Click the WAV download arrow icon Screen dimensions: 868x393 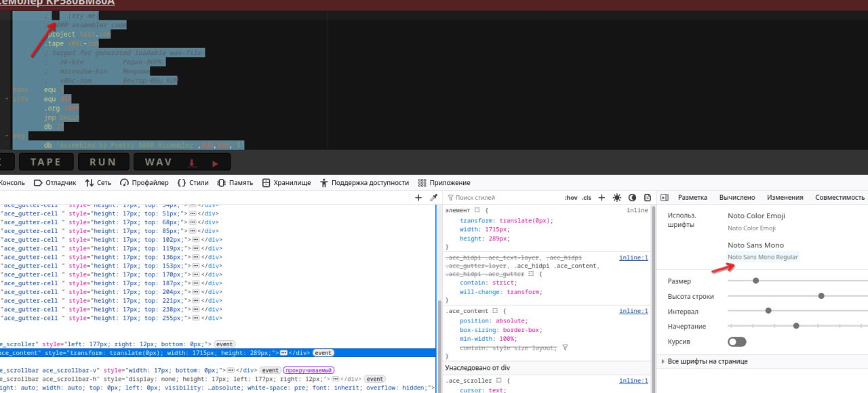192,163
